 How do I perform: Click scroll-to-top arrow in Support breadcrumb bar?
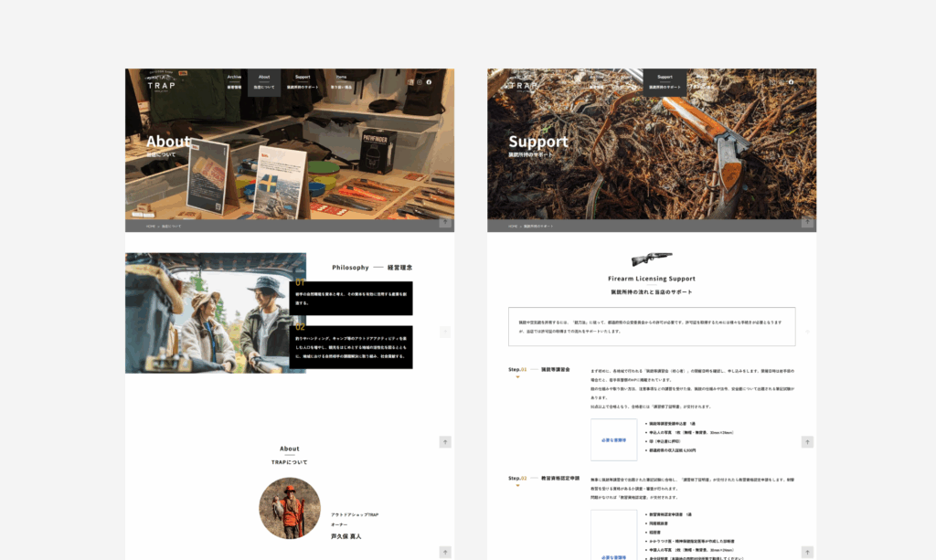pos(807,222)
